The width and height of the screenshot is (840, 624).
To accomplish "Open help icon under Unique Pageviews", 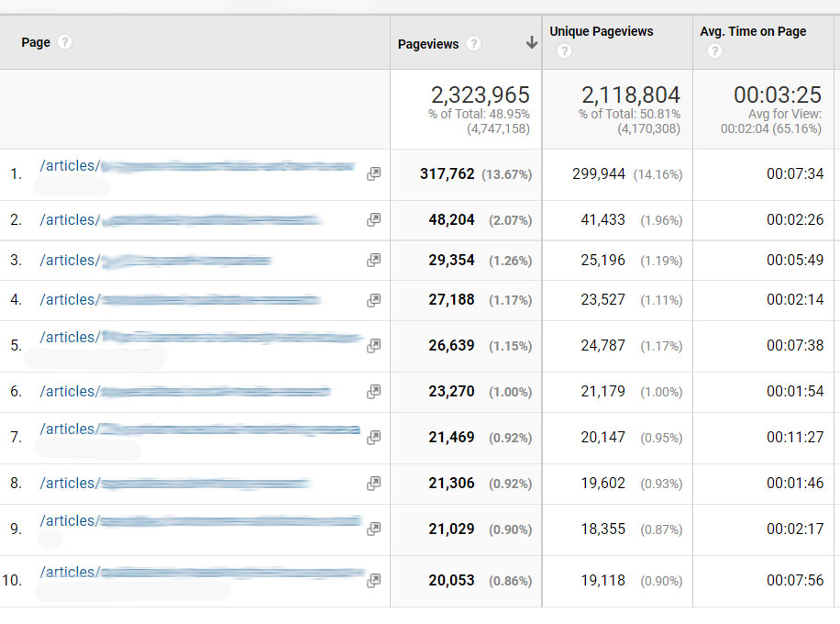I will [564, 51].
